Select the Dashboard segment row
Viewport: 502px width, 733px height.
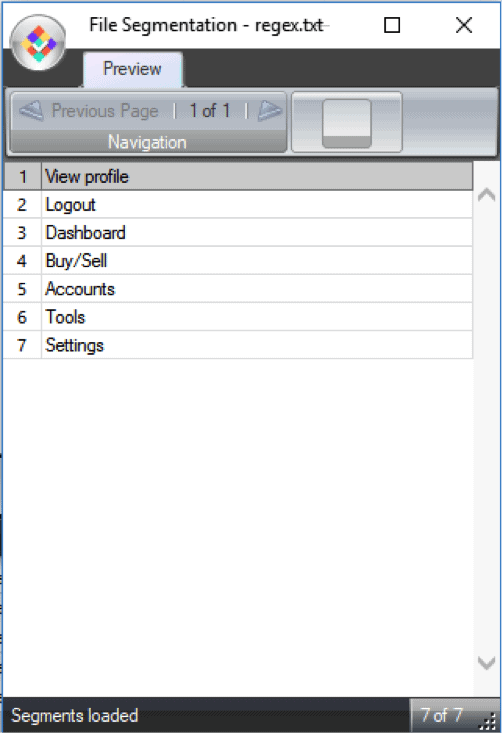pos(238,232)
